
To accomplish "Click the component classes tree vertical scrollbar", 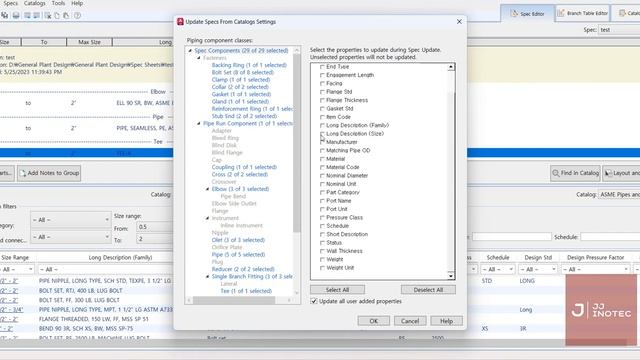I will (297, 143).
